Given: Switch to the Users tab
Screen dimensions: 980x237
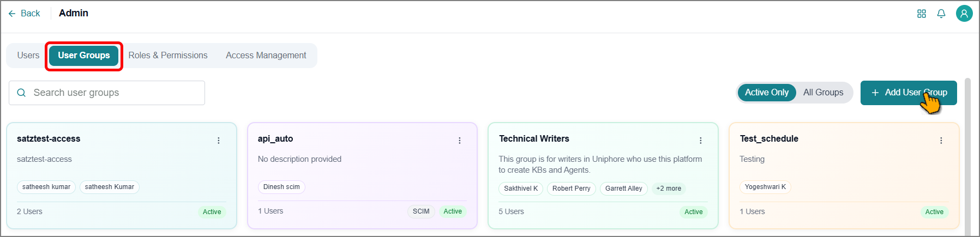Looking at the screenshot, I should [28, 55].
